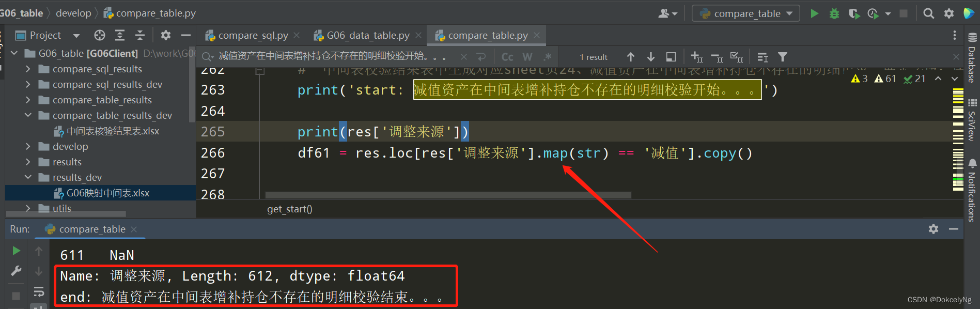Viewport: 980px width, 309px height.
Task: Expand compare_sql_results_dev folder
Action: 28,84
